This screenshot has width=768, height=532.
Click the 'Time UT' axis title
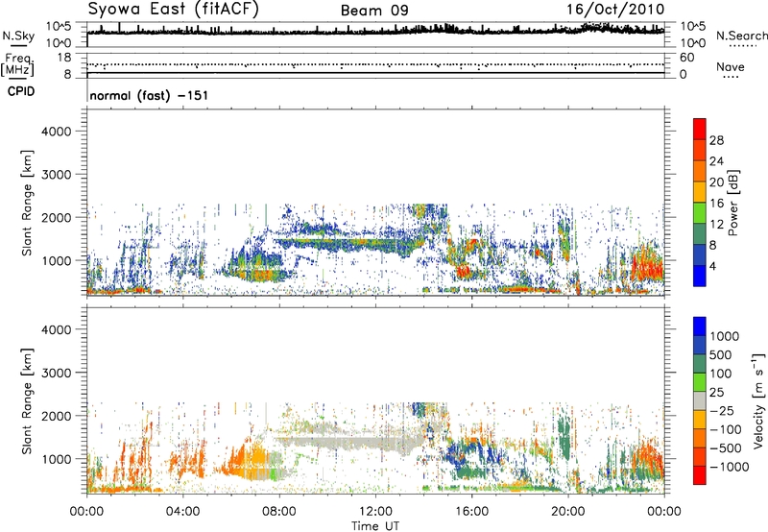pyautogui.click(x=375, y=525)
